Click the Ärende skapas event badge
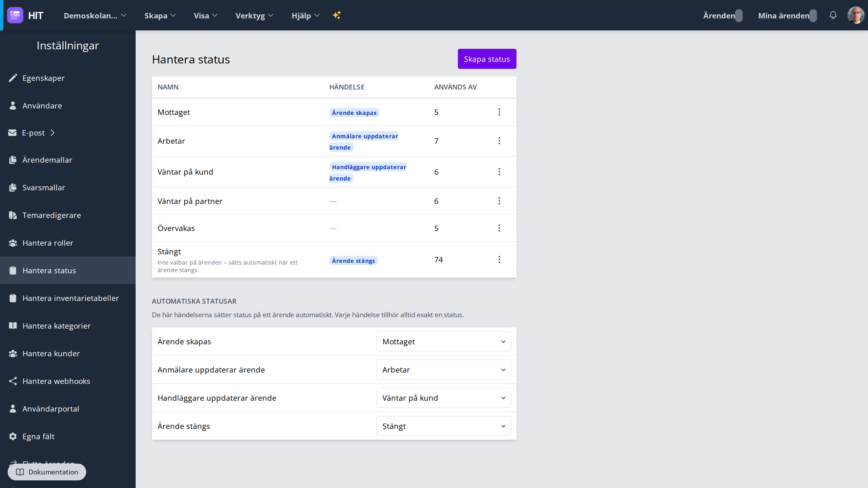This screenshot has height=488, width=868. 354,113
